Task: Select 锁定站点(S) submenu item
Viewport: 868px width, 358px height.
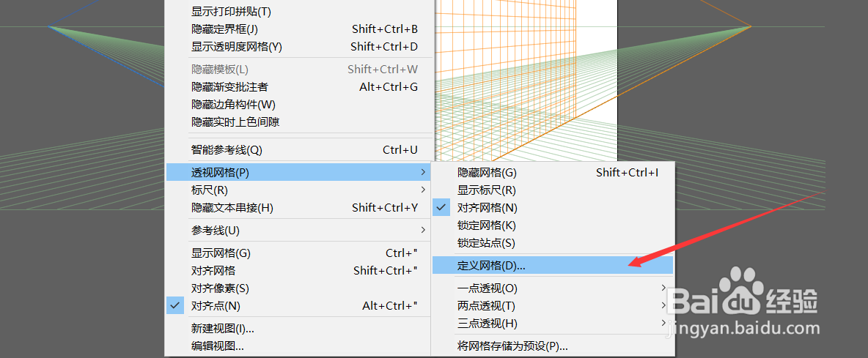Action: click(553, 242)
